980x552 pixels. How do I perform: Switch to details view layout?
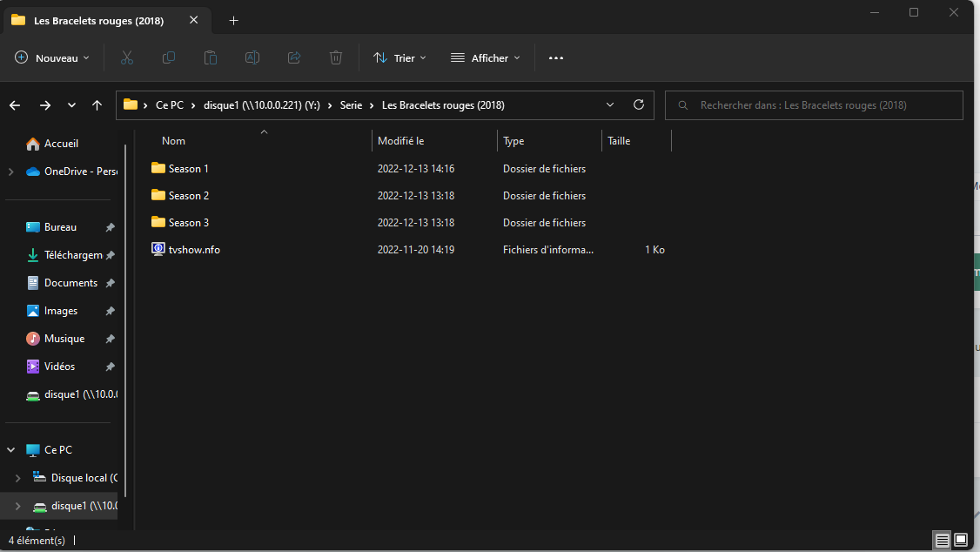942,541
